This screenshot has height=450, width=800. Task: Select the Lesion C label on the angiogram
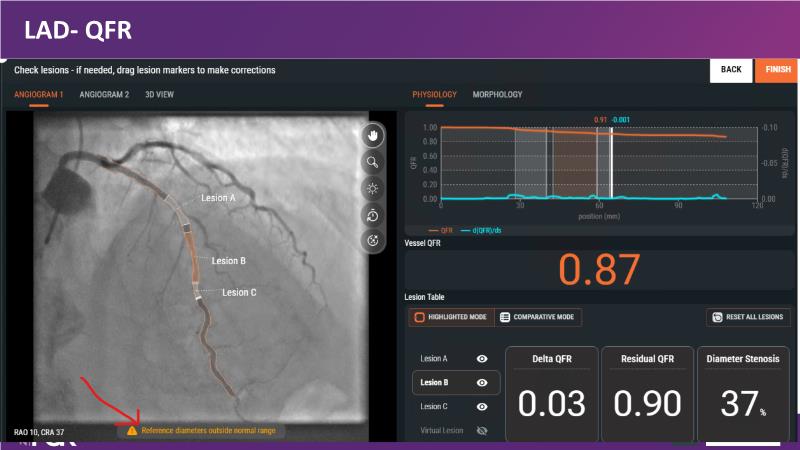tap(239, 292)
